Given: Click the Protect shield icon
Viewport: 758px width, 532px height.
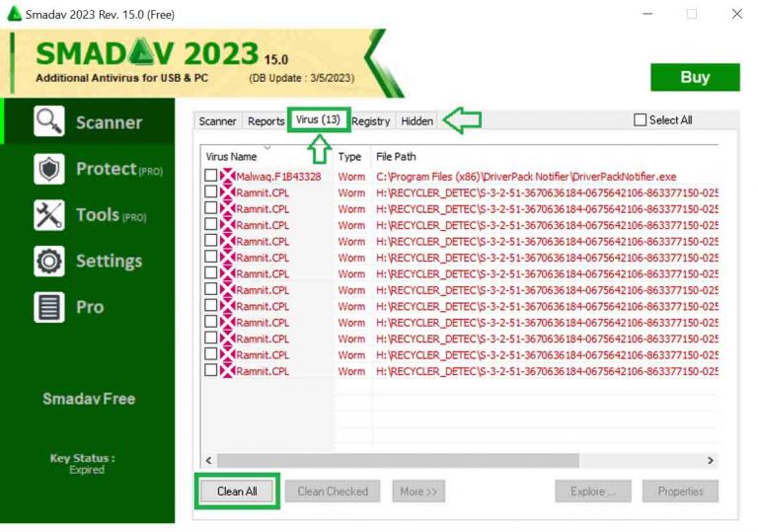Looking at the screenshot, I should click(48, 169).
